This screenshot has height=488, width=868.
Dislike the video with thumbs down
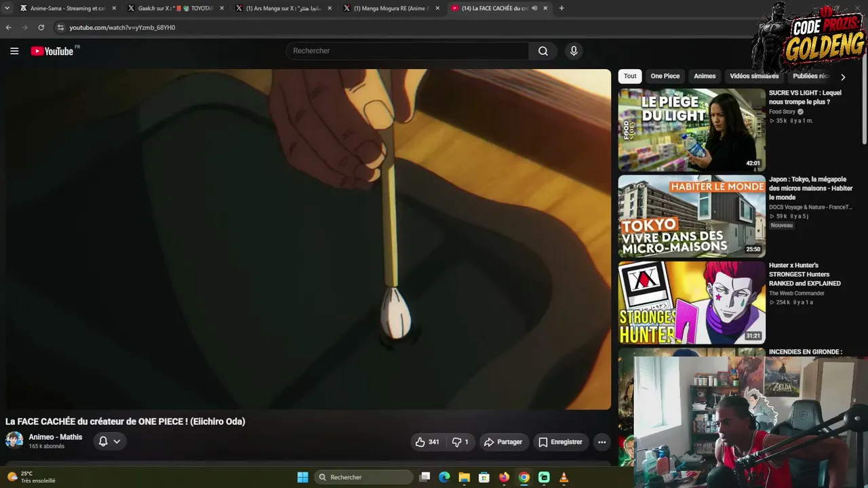point(461,442)
